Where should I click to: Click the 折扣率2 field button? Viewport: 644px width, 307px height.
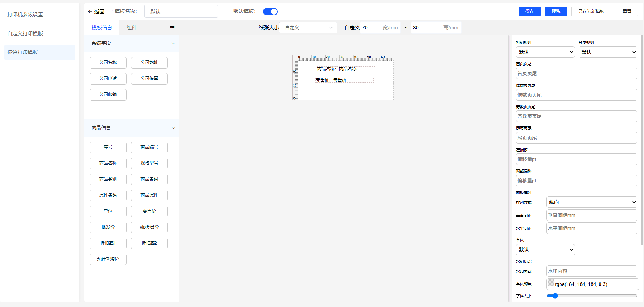(149, 243)
